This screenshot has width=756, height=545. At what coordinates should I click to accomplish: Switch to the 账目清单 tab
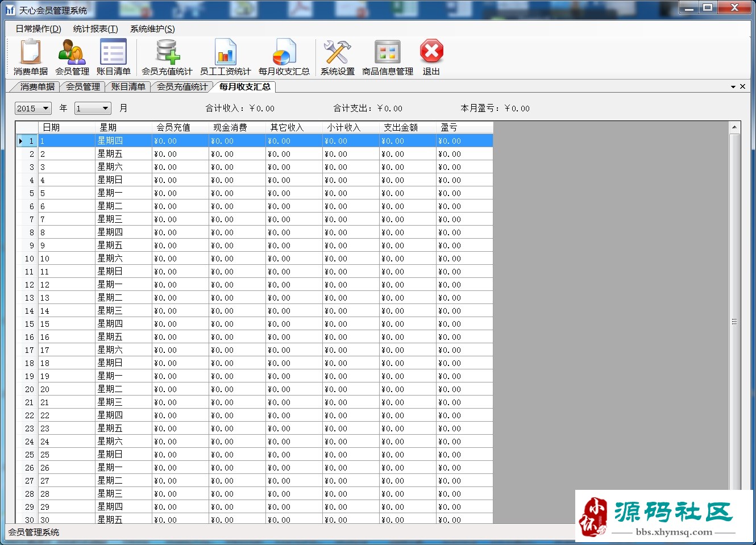coord(128,87)
